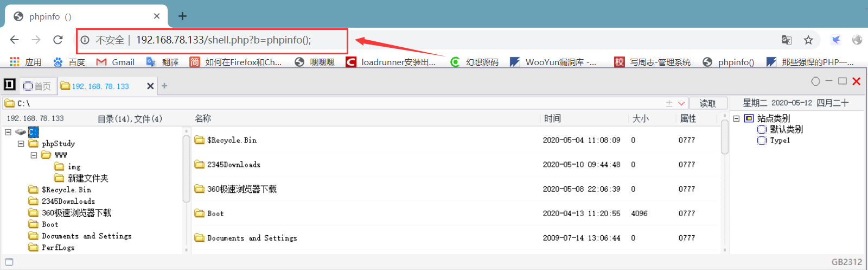Go forward in Chrome history
This screenshot has height=270, width=868.
click(x=36, y=40)
